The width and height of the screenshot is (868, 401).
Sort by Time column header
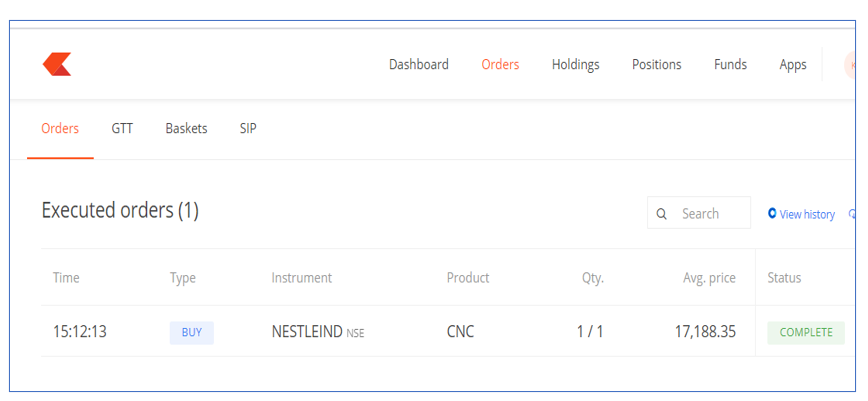66,277
